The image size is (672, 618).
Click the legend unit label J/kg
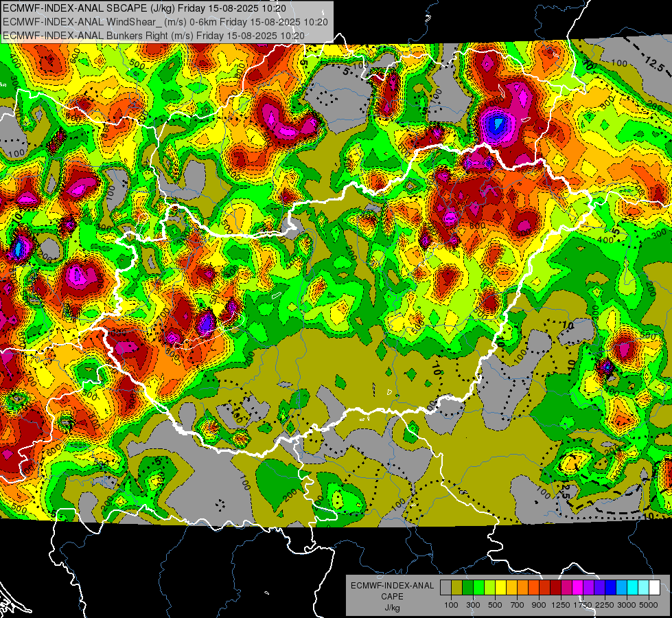point(392,608)
